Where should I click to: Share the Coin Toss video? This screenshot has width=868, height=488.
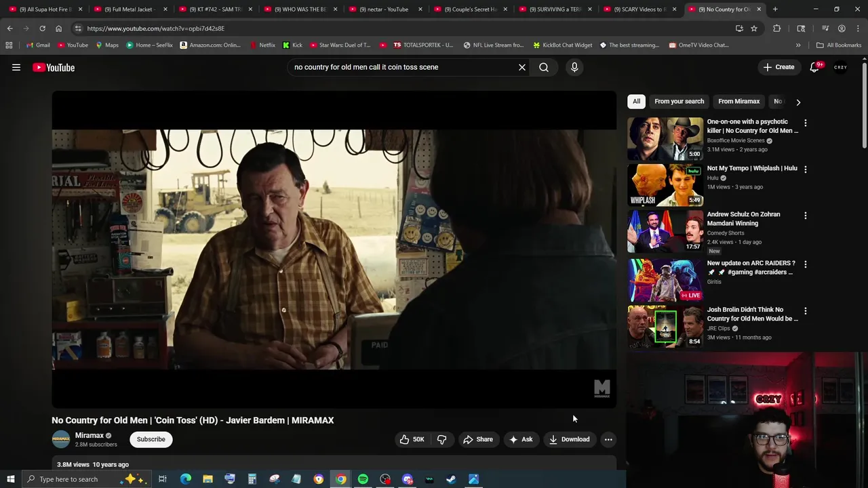[x=477, y=439]
